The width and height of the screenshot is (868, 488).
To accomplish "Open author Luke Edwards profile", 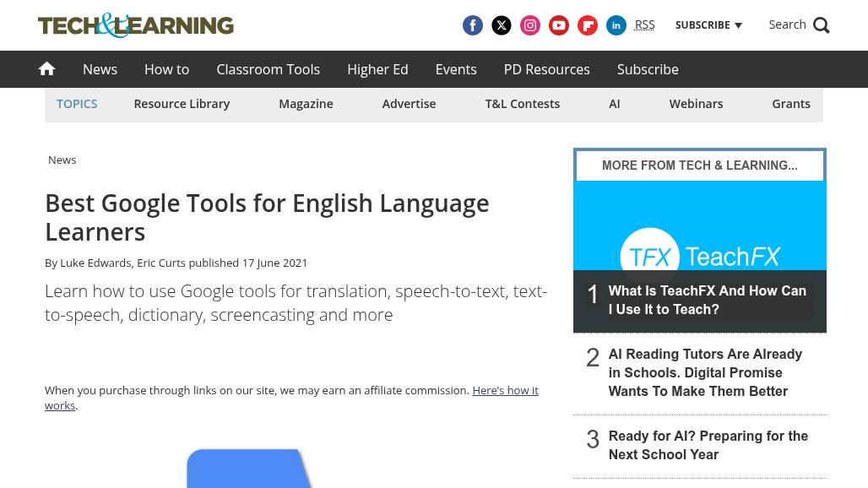I will 95,263.
